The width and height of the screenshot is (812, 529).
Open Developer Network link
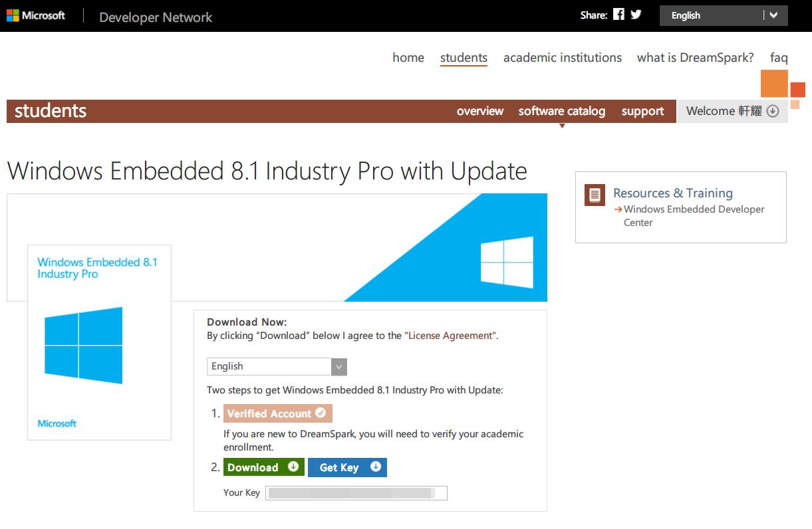click(156, 17)
